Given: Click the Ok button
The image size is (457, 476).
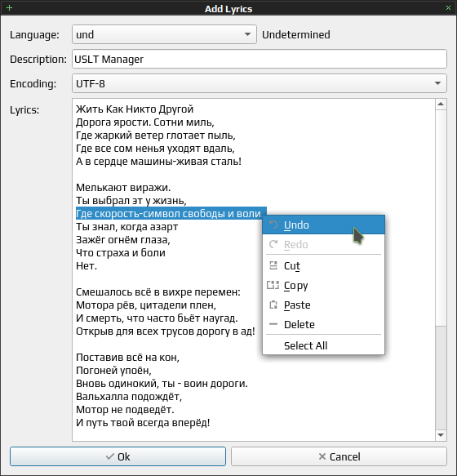Looking at the screenshot, I should click(118, 456).
